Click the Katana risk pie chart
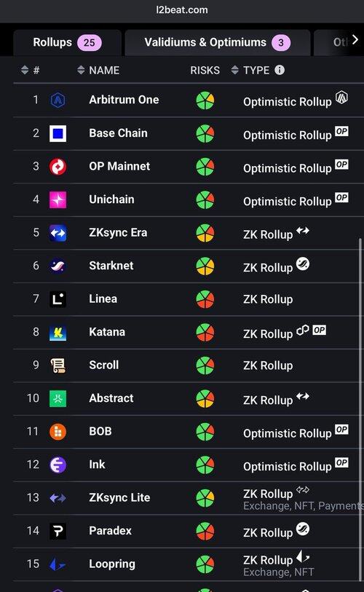The height and width of the screenshot is (592, 364). click(205, 332)
